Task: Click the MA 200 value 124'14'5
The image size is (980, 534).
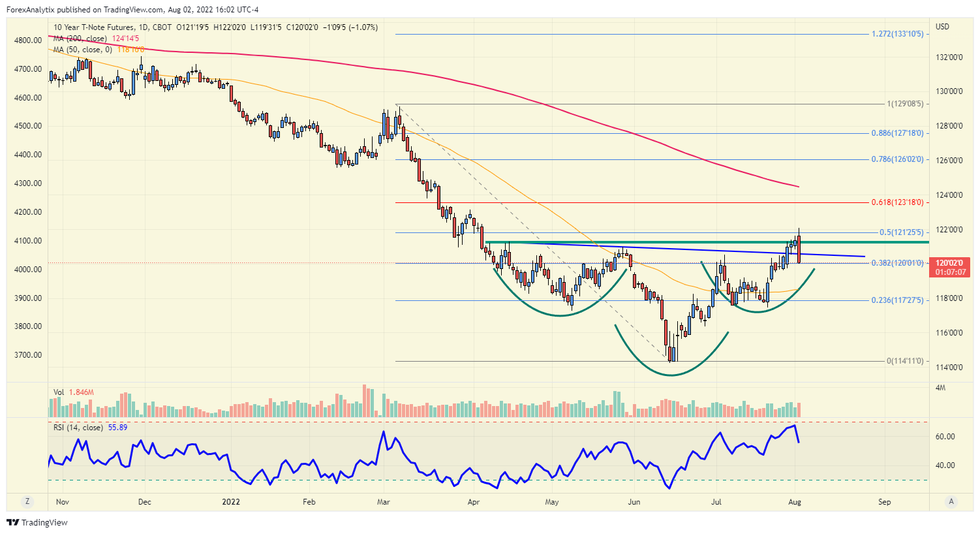Action: [x=127, y=39]
